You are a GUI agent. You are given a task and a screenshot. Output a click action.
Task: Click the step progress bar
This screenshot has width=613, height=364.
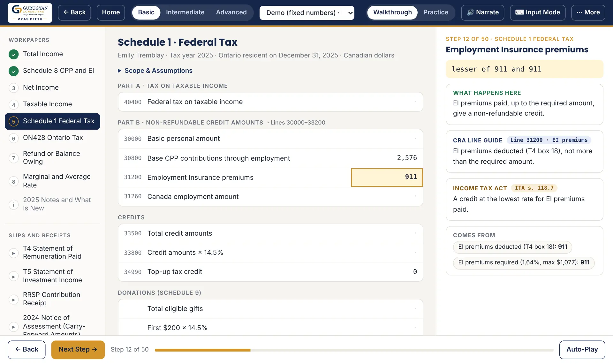[x=354, y=350]
